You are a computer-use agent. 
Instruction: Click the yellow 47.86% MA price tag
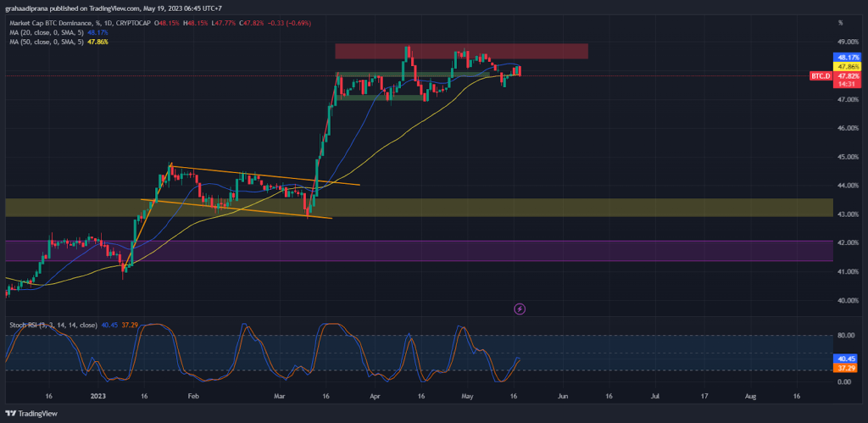pos(848,66)
